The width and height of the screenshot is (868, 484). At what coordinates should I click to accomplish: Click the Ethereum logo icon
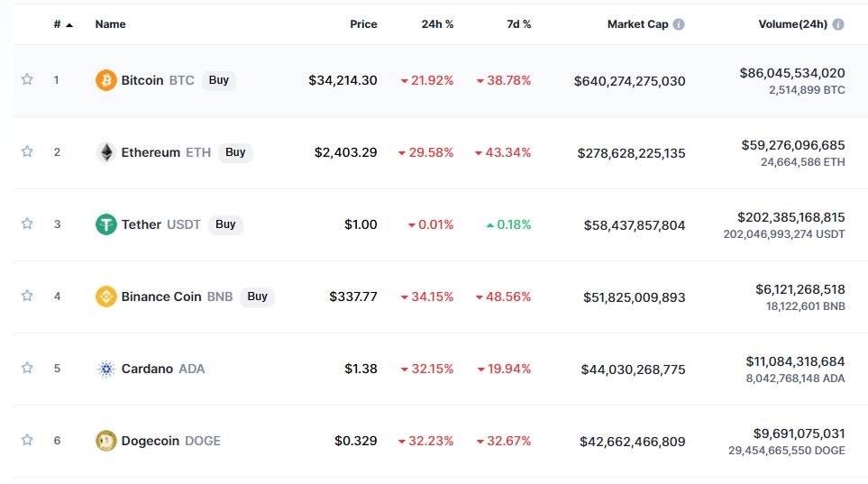106,152
